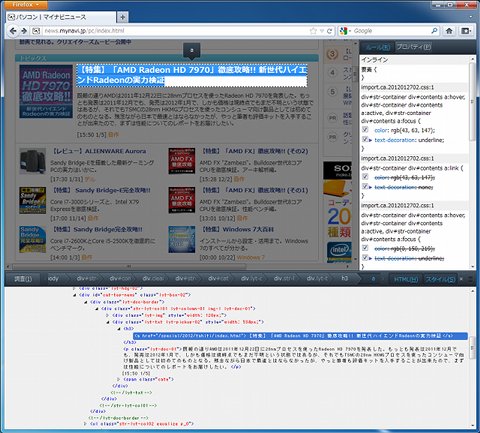Select the div#con breadcrumb
Image resolution: width=480 pixels, height=433 pixels.
[x=120, y=279]
